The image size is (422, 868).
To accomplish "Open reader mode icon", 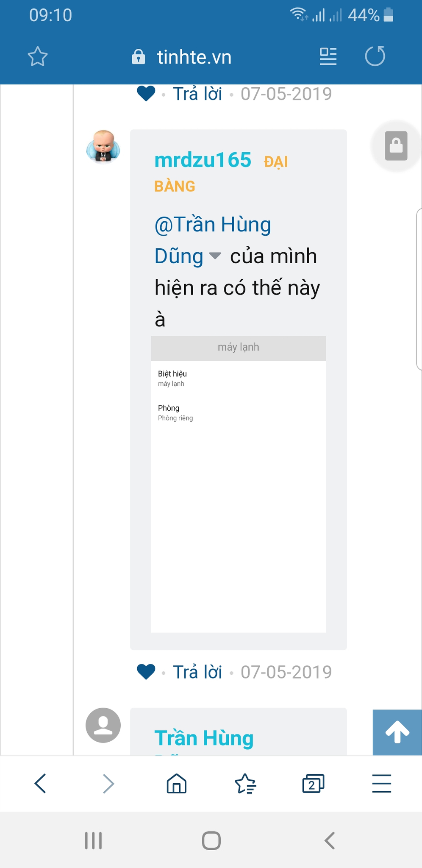I will pyautogui.click(x=328, y=56).
